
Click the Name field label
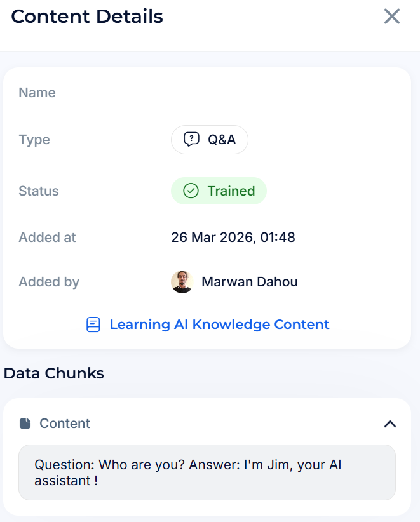click(x=37, y=93)
